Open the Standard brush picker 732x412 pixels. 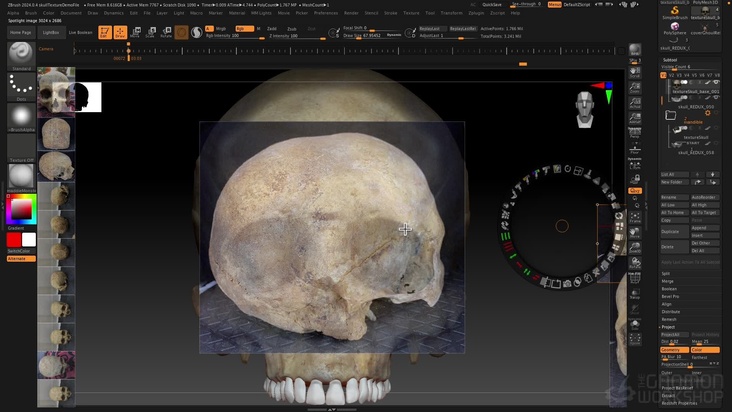21,56
